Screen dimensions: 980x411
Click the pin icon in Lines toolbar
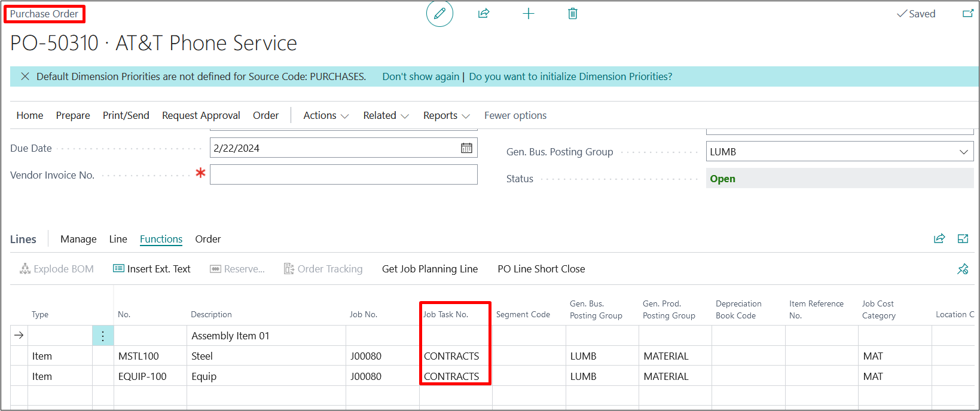coord(963,269)
